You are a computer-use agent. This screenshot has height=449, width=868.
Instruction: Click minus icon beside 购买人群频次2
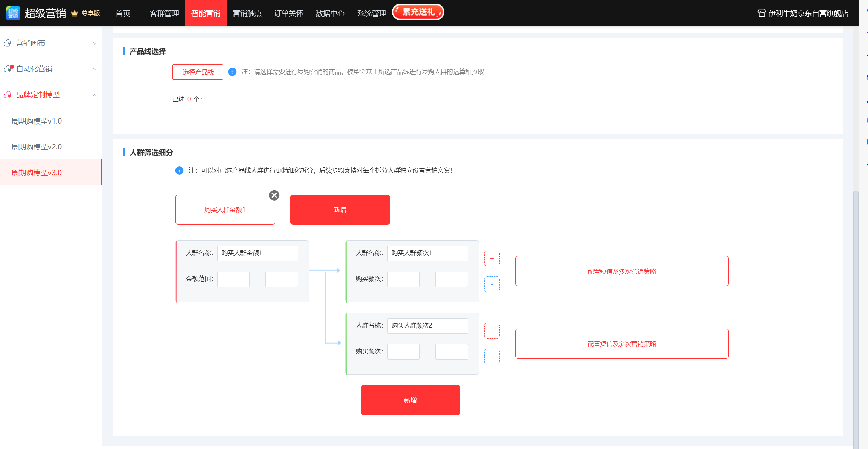point(492,357)
